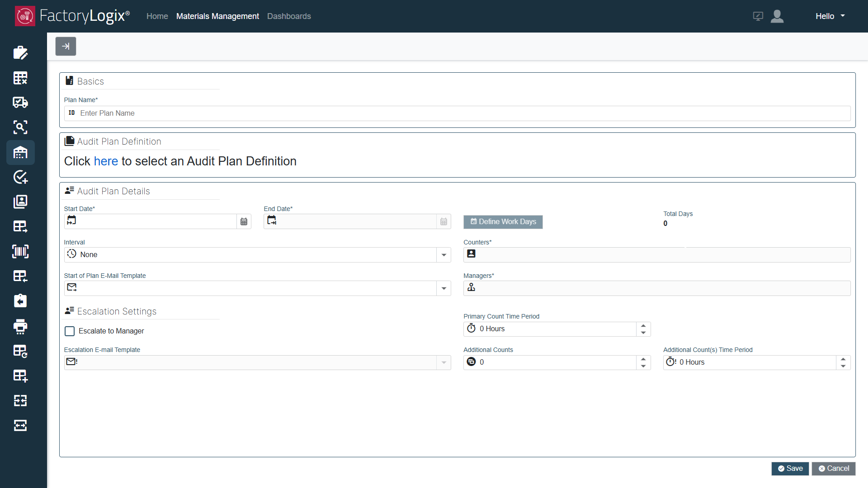The height and width of the screenshot is (488, 868).
Task: Click here to select an Audit Plan Definition
Action: click(106, 161)
